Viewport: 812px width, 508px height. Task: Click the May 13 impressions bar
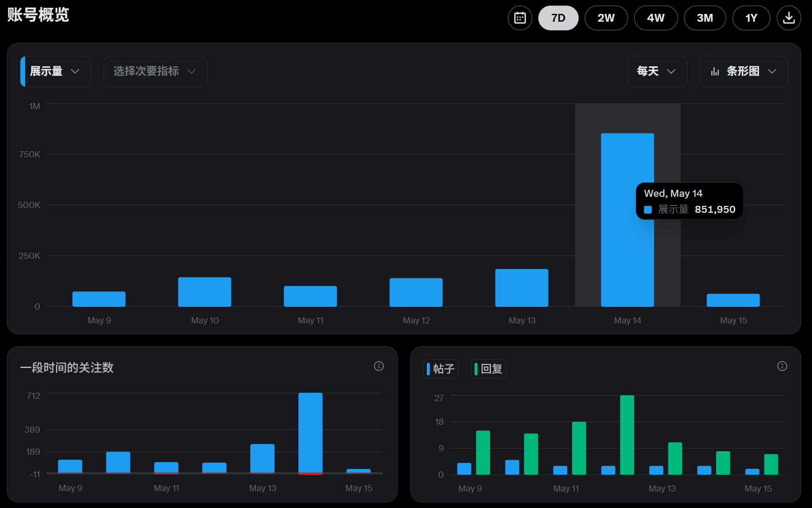coord(521,288)
